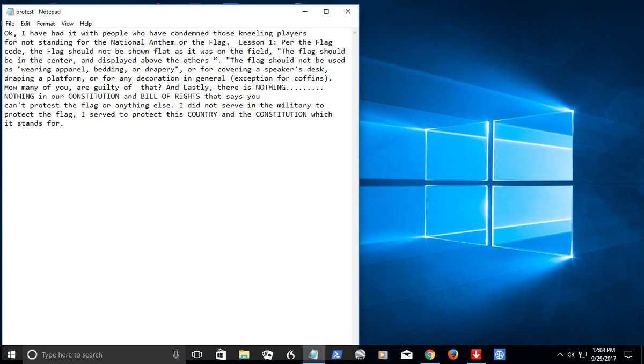Maximize the protest Notepad window
Image resolution: width=644 pixels, height=364 pixels.
pyautogui.click(x=326, y=11)
